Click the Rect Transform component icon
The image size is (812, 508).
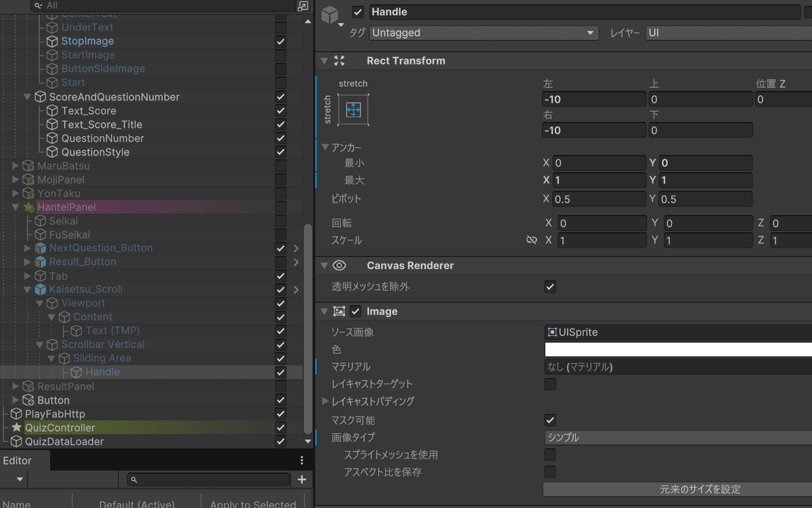(339, 60)
